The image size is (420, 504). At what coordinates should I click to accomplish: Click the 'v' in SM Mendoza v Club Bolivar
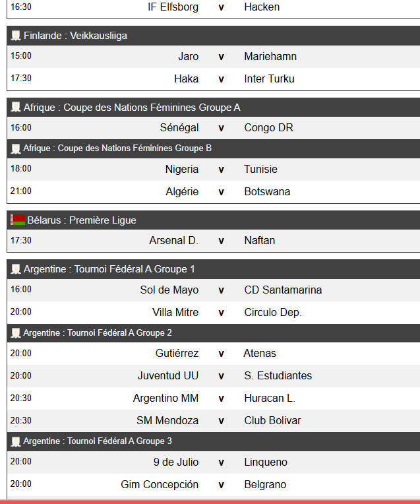(x=222, y=421)
